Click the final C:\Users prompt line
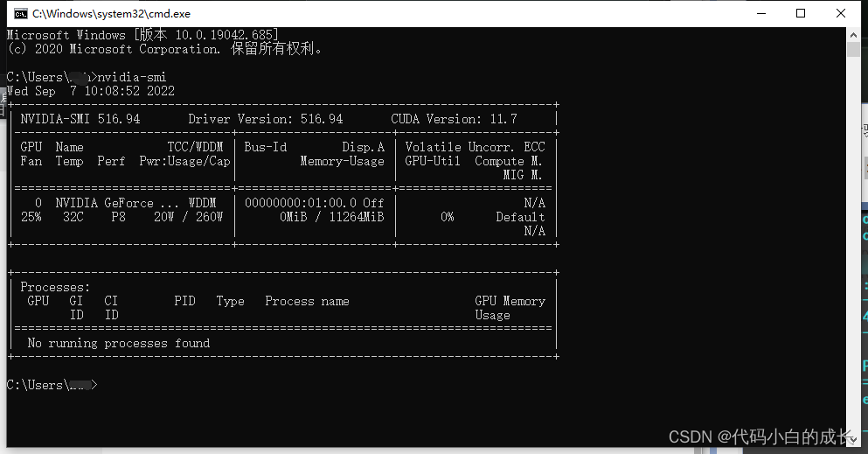 (52, 385)
